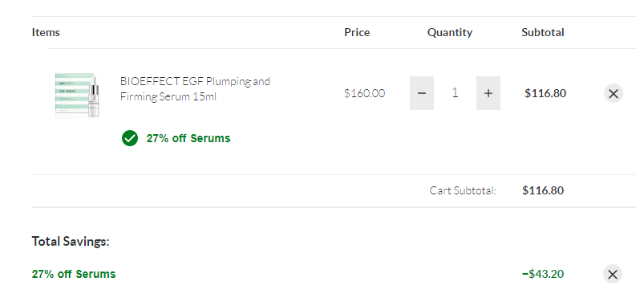Screen dimensions: 644x302
Task: Remove BIOEFFECT serum from the cart
Action: point(614,93)
